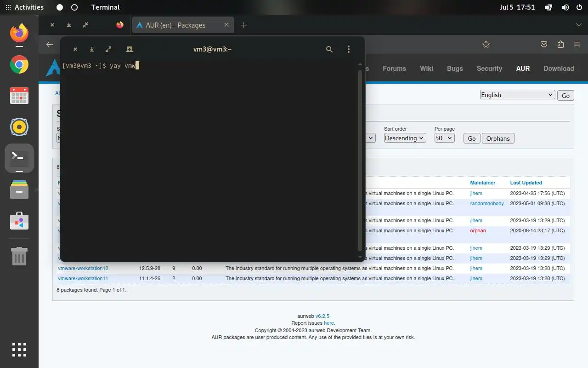
Task: Open vmware-workstation12 package link
Action: click(x=83, y=268)
